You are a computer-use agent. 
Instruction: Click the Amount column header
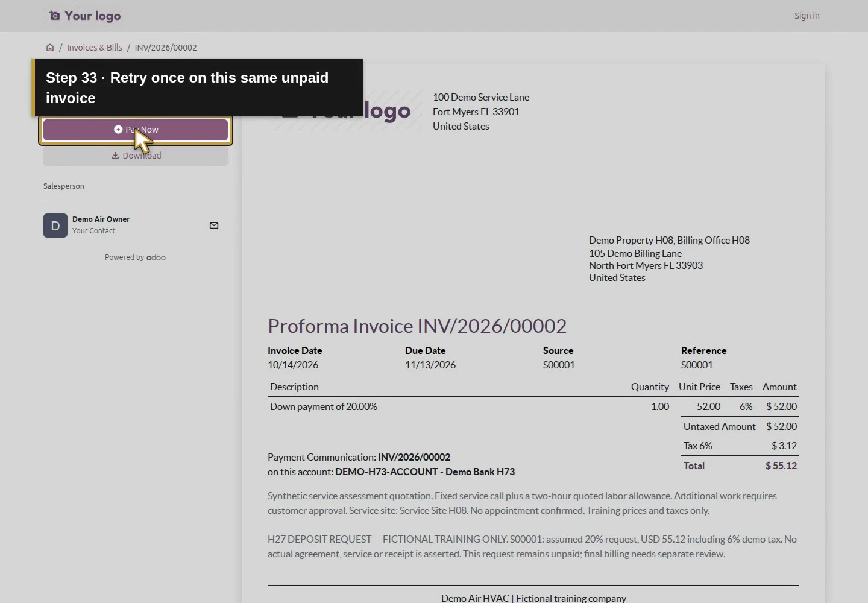[779, 387]
